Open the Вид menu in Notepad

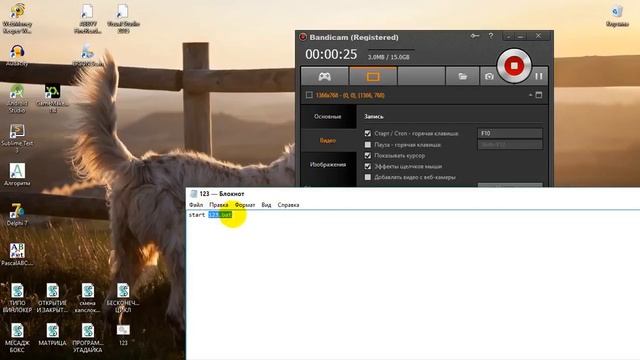point(266,205)
